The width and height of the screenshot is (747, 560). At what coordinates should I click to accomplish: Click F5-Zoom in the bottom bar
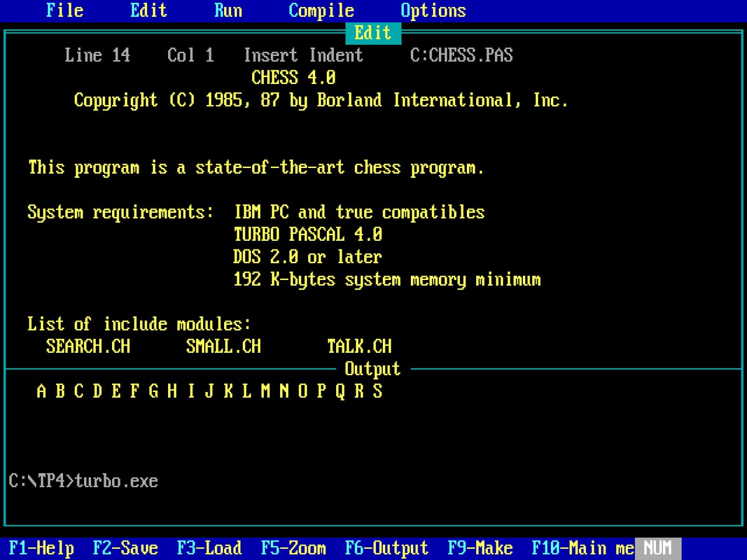click(294, 548)
